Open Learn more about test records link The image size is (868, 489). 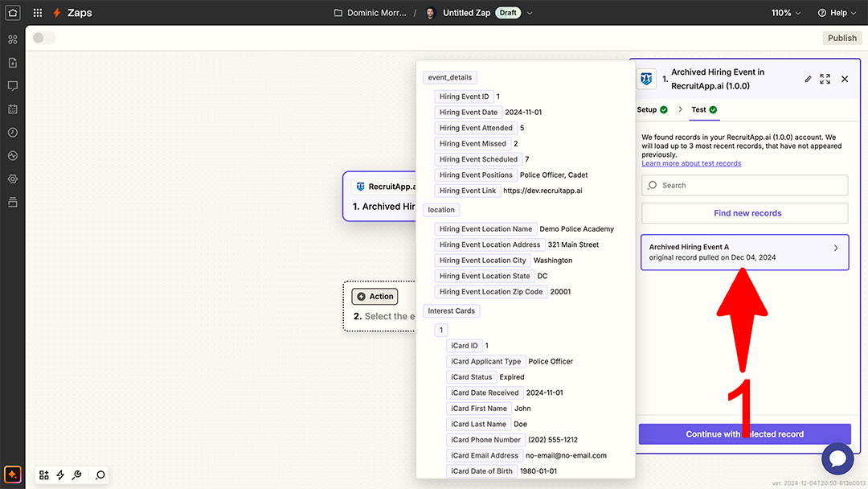pyautogui.click(x=691, y=163)
